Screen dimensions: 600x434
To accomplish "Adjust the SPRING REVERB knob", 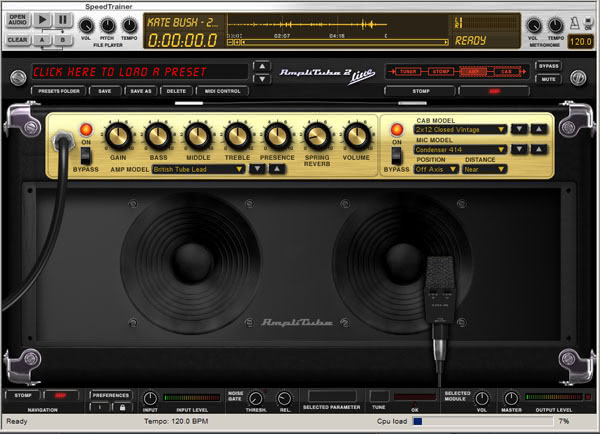I will pos(317,137).
